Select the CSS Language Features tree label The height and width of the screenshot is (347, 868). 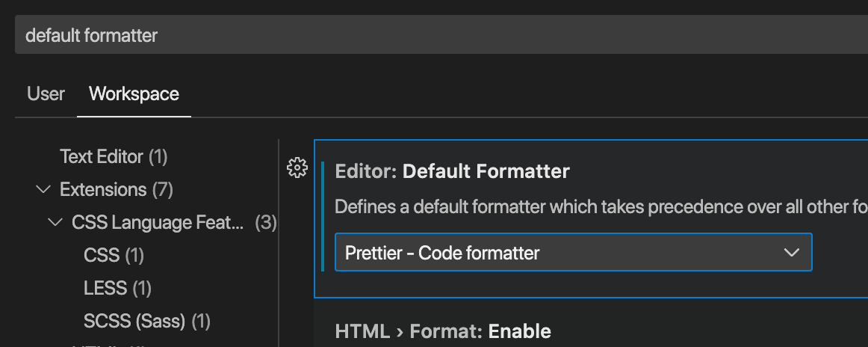pos(157,223)
